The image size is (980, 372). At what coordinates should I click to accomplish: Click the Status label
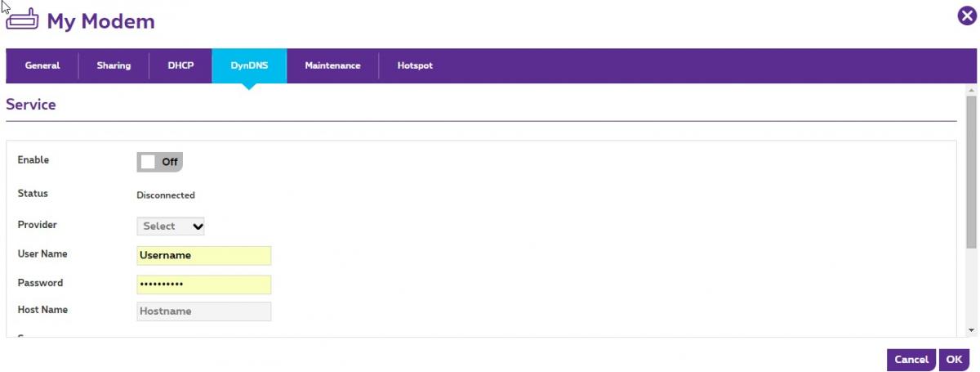33,194
